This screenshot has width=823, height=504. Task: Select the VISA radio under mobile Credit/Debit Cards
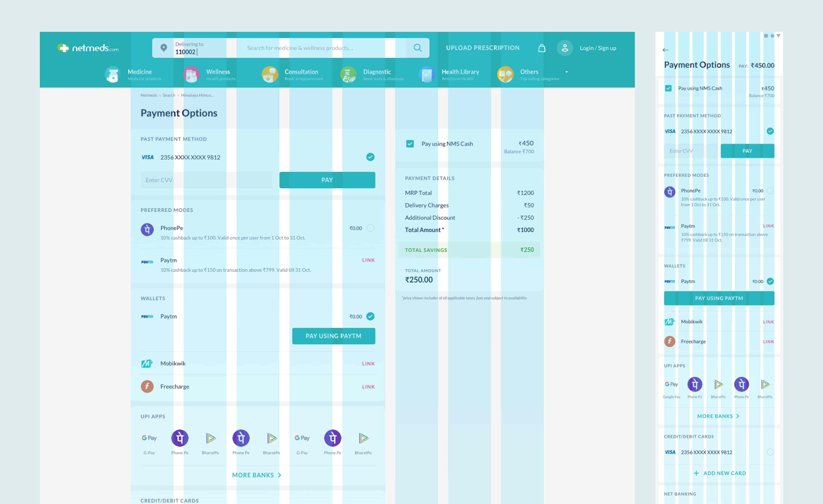(x=770, y=452)
